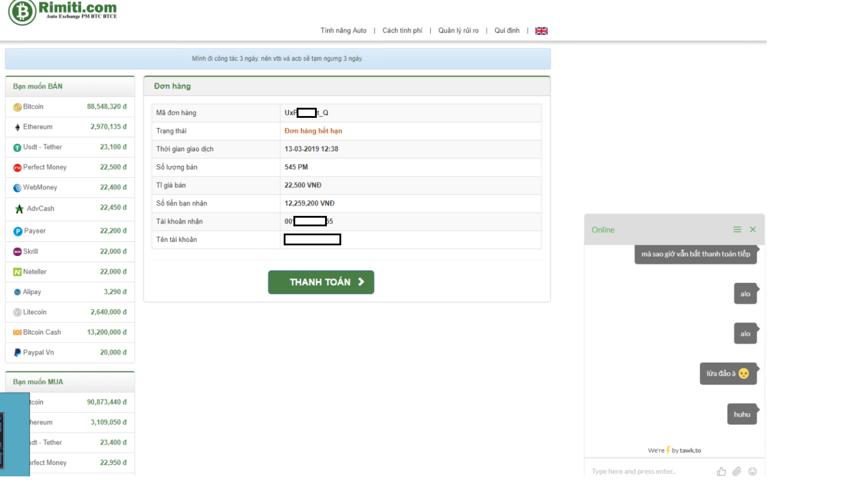This screenshot has width=868, height=504.
Task: Click the Neteller green N icon
Action: (x=17, y=272)
